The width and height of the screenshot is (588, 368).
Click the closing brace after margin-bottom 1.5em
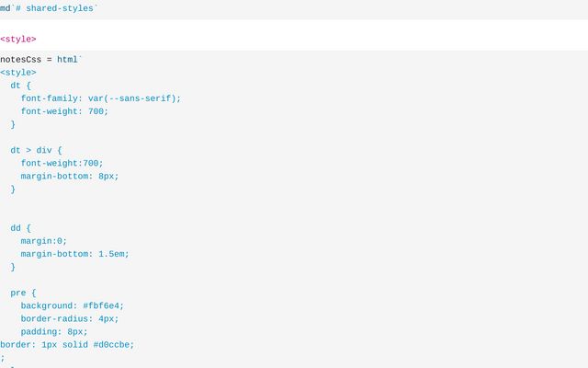pyautogui.click(x=13, y=267)
